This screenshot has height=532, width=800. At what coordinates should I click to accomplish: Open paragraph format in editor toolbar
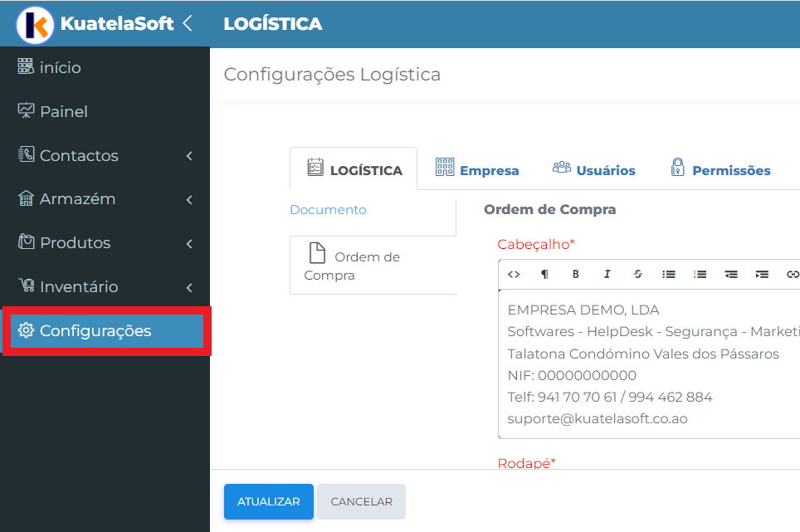coord(544,275)
